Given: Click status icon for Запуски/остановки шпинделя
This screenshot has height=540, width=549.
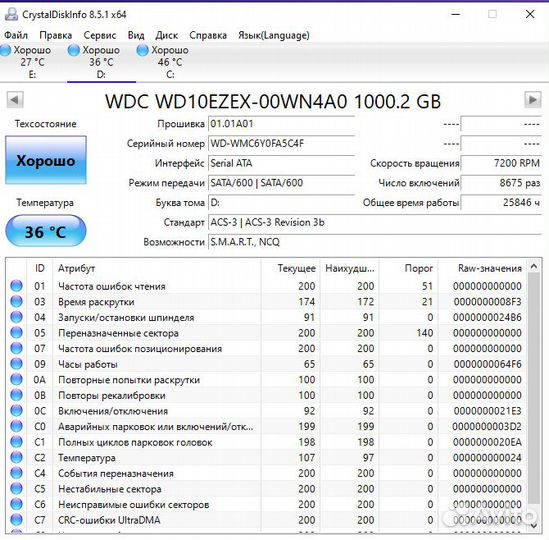Looking at the screenshot, I should pos(16,317).
